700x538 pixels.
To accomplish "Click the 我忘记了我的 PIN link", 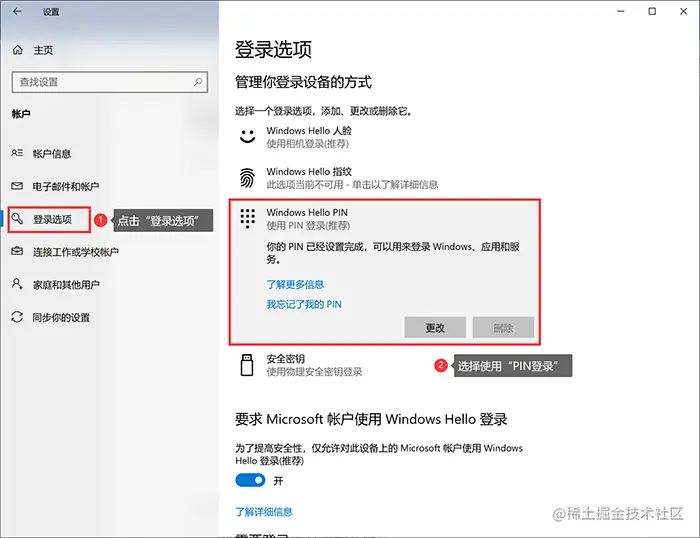I will point(304,304).
